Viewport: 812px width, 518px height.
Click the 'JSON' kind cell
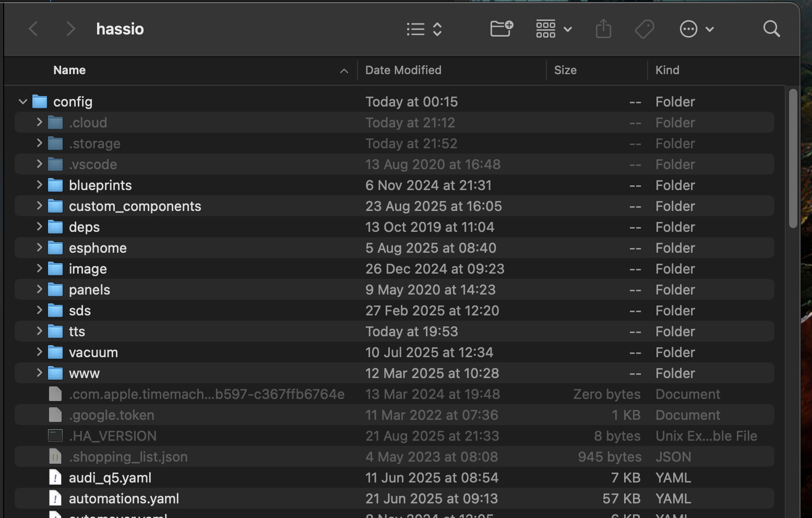coord(673,457)
